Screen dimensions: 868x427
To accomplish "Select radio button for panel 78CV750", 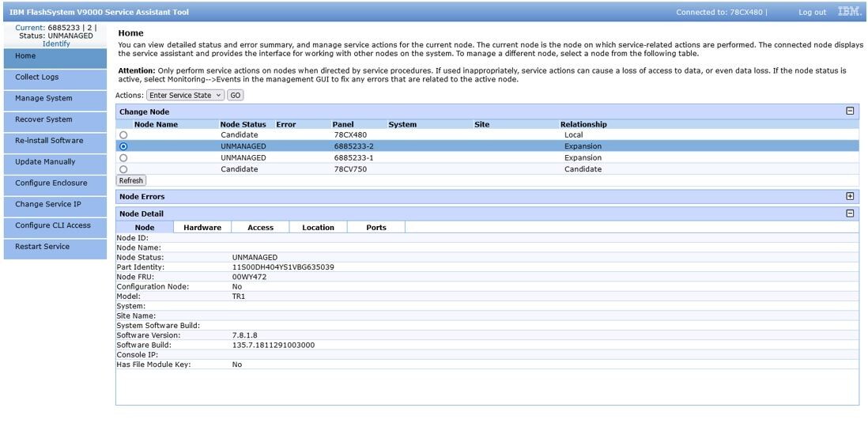I will pyautogui.click(x=123, y=169).
